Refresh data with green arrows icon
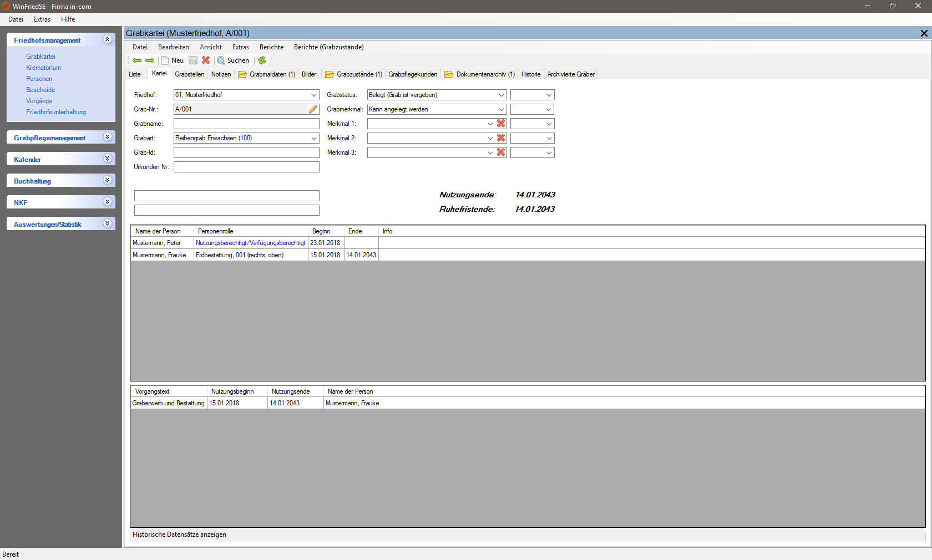The height and width of the screenshot is (560, 932). pos(262,60)
